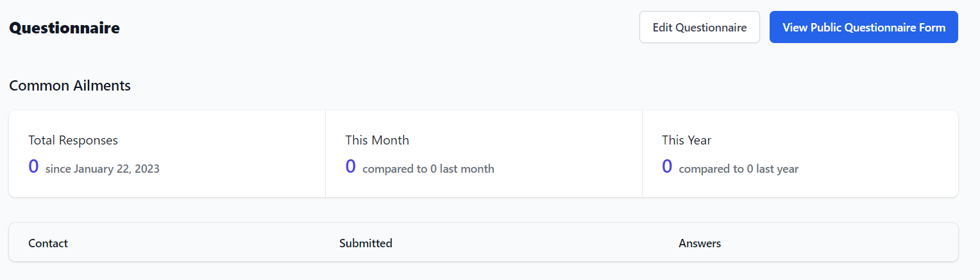Viewport: 980px width, 280px height.
Task: Select the Common Ailments questionnaire title
Action: click(70, 85)
